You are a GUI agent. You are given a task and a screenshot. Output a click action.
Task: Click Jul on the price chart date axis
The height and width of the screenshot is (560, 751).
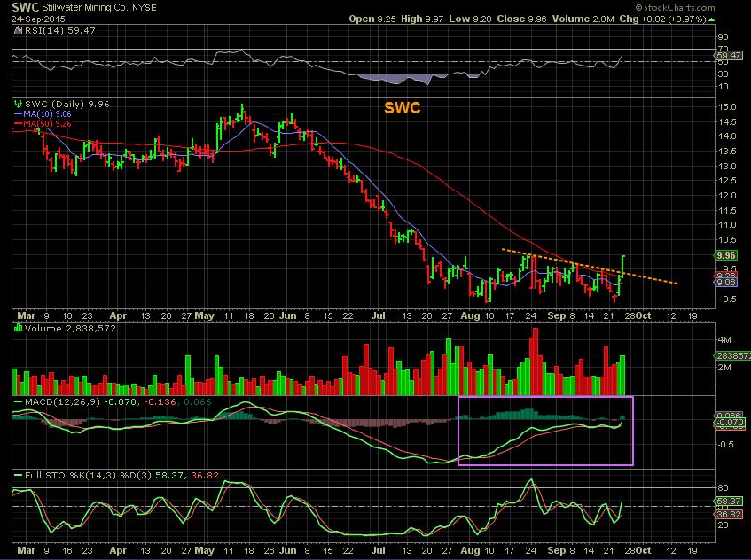[x=379, y=316]
